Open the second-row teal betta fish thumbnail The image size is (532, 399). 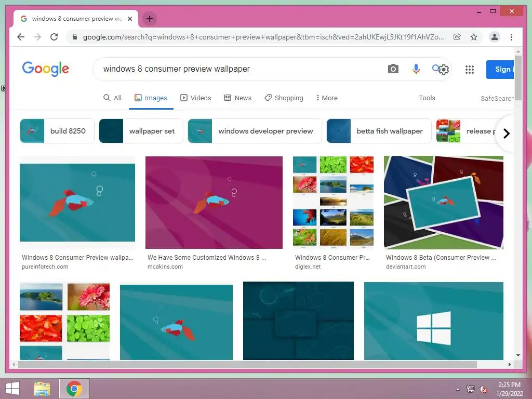(x=177, y=322)
